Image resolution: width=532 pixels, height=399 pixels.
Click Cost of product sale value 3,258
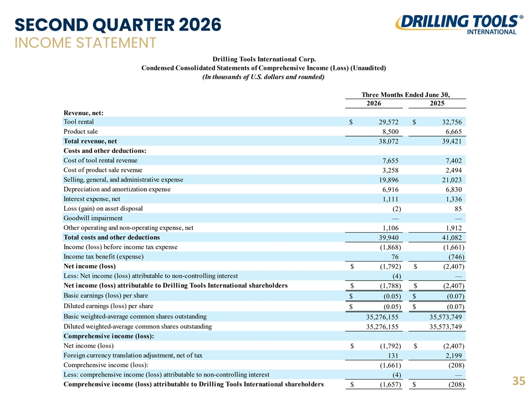point(391,170)
